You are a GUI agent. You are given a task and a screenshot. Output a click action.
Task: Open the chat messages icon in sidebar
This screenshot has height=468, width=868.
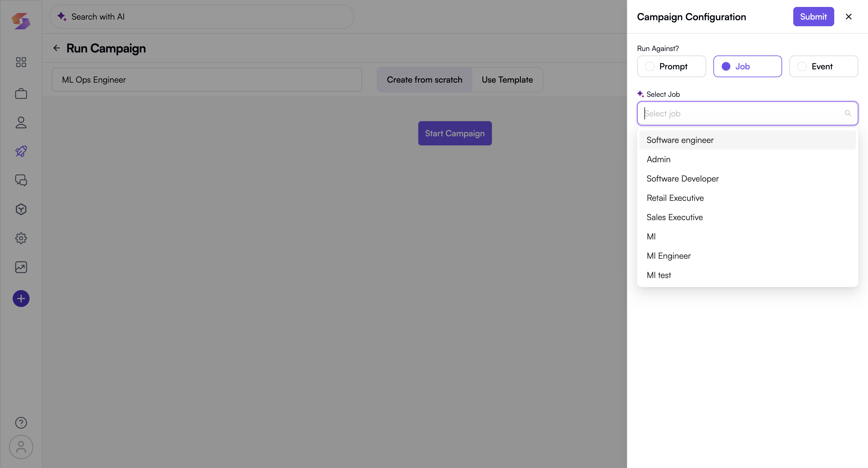point(21,180)
